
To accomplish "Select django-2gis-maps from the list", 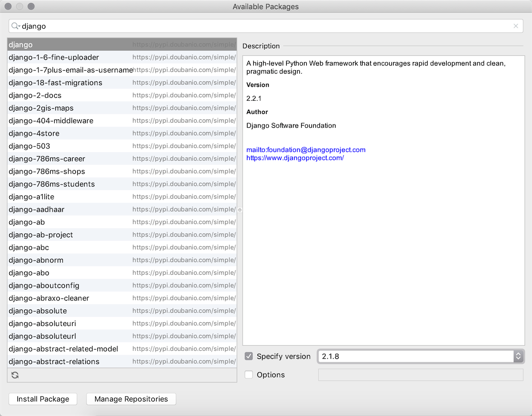I will pyautogui.click(x=41, y=108).
